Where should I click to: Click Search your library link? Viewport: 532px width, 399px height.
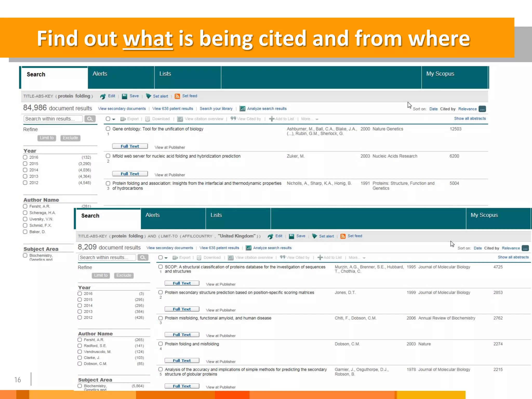click(x=216, y=109)
